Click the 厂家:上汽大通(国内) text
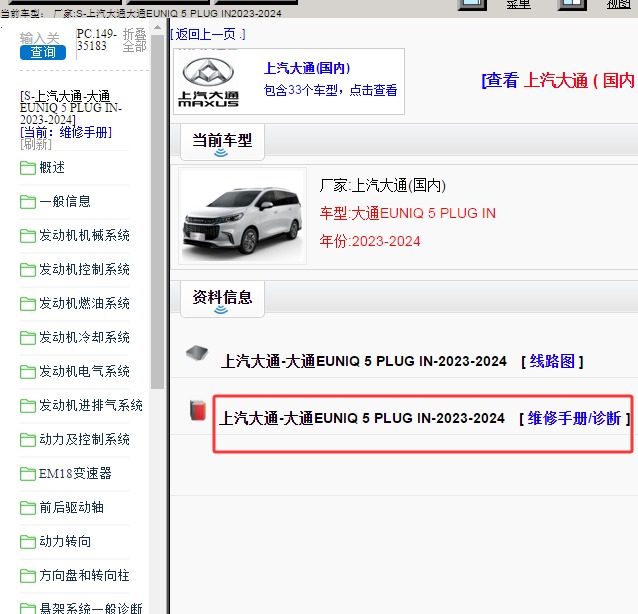This screenshot has width=638, height=614. pyautogui.click(x=382, y=186)
